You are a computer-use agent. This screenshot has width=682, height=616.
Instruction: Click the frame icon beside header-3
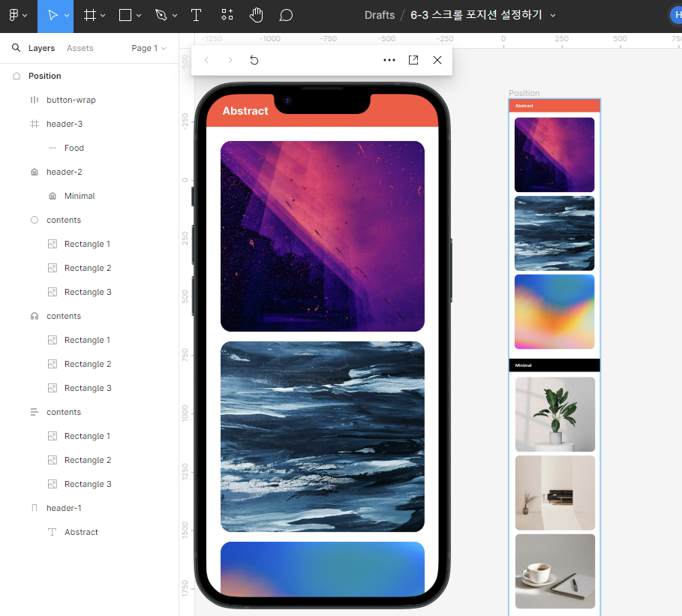[35, 124]
